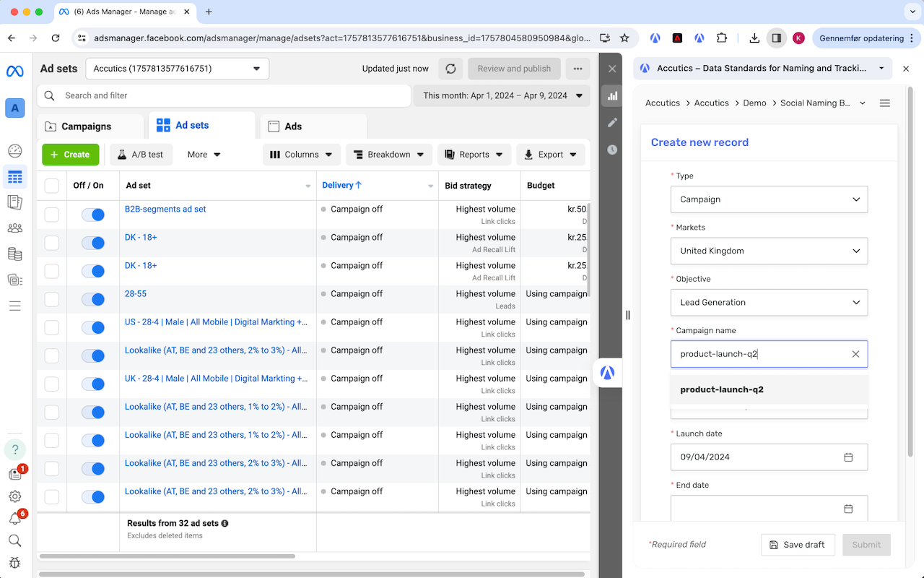Open Objective dropdown showing Lead Generation
The image size is (924, 578).
(769, 302)
